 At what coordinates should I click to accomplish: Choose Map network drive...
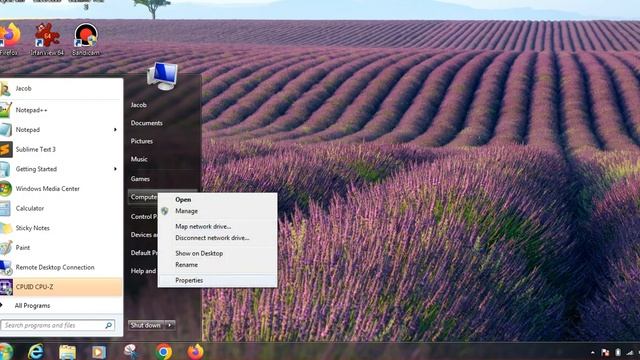pos(218,226)
